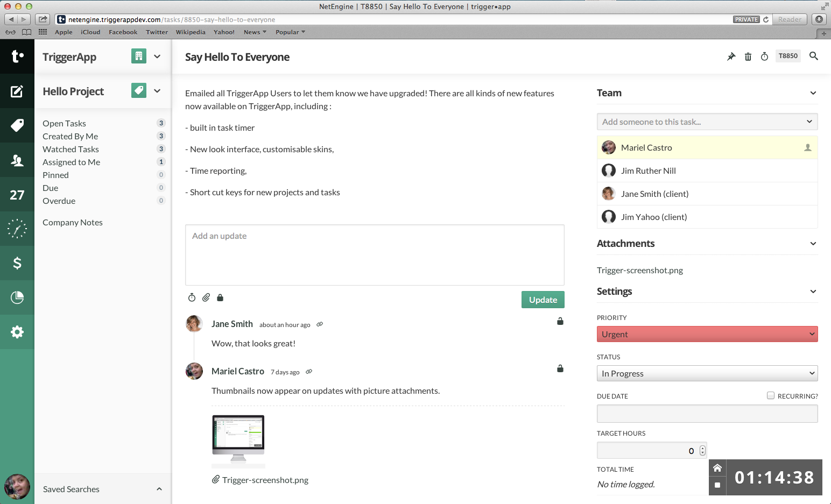
Task: Open search with the magnifying glass icon
Action: click(814, 56)
